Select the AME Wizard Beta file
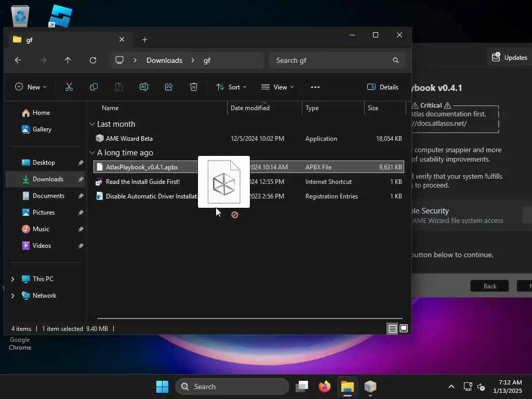The image size is (532, 399). click(x=249, y=138)
